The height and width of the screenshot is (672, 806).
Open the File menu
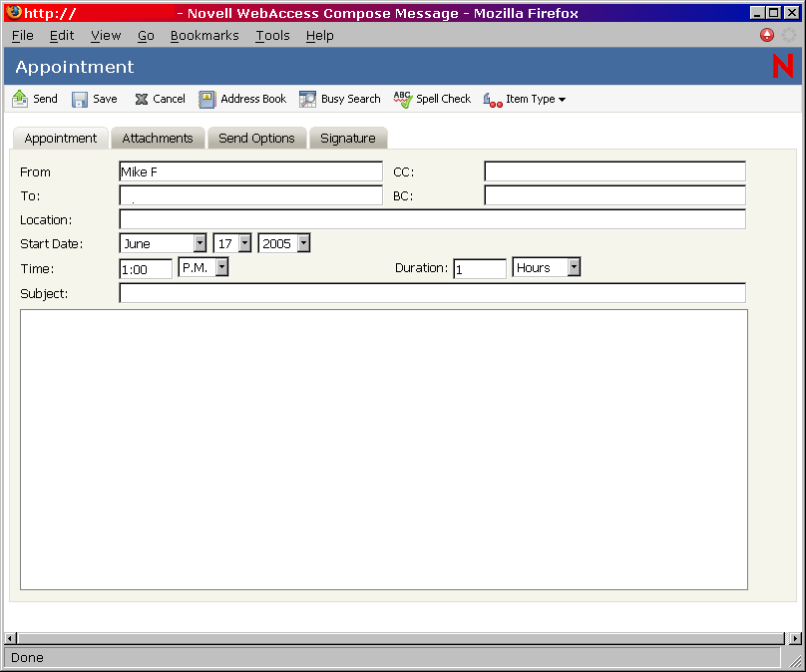coord(23,36)
